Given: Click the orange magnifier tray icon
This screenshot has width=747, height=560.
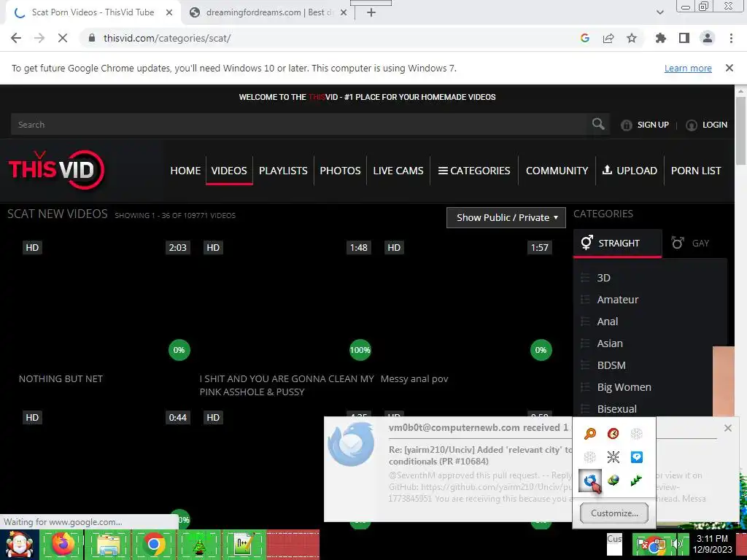Looking at the screenshot, I should 589,433.
